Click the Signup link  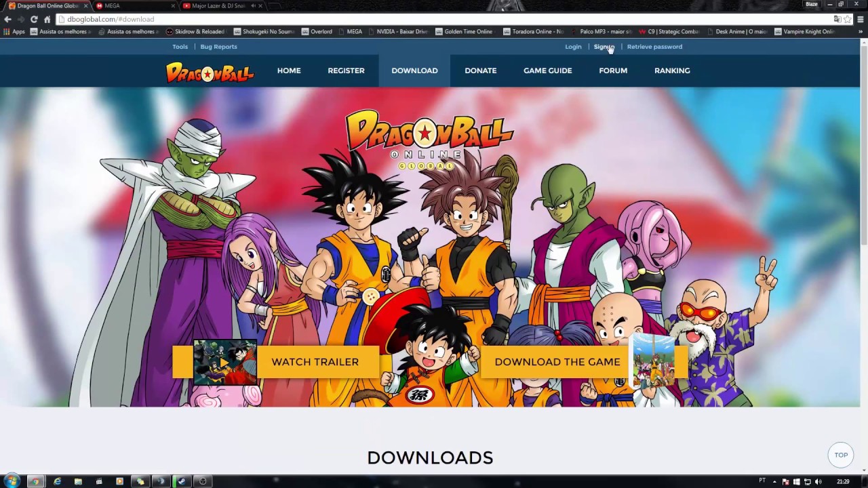(x=604, y=47)
